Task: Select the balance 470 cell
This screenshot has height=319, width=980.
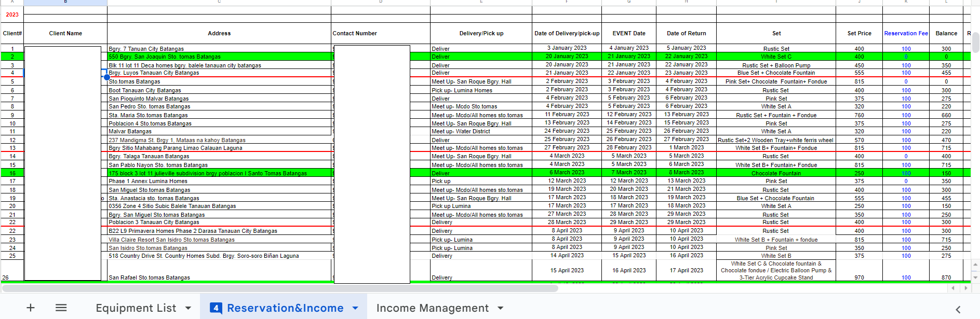Action: pyautogui.click(x=946, y=140)
